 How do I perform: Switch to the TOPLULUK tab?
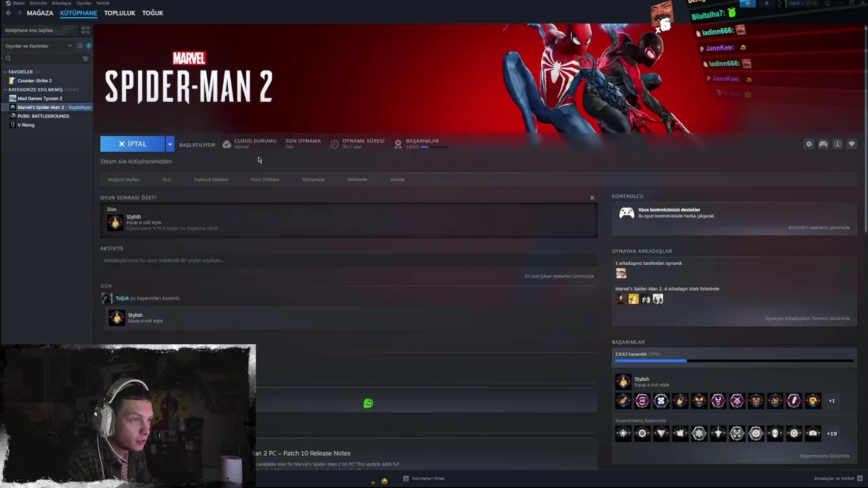click(x=119, y=13)
